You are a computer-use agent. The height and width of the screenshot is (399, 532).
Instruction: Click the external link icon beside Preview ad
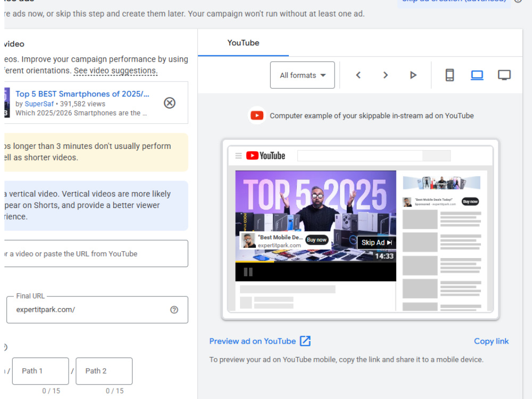(305, 341)
